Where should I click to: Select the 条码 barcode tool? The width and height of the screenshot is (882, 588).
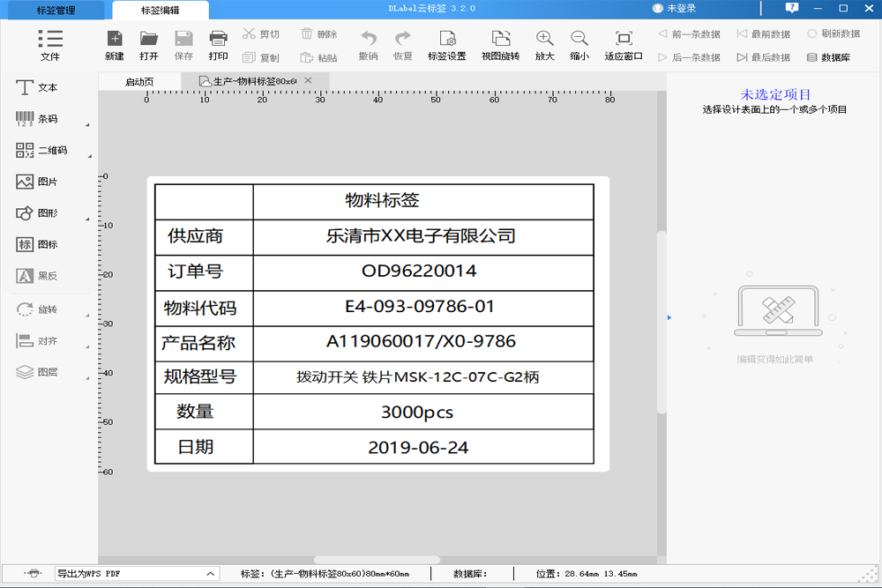point(37,119)
